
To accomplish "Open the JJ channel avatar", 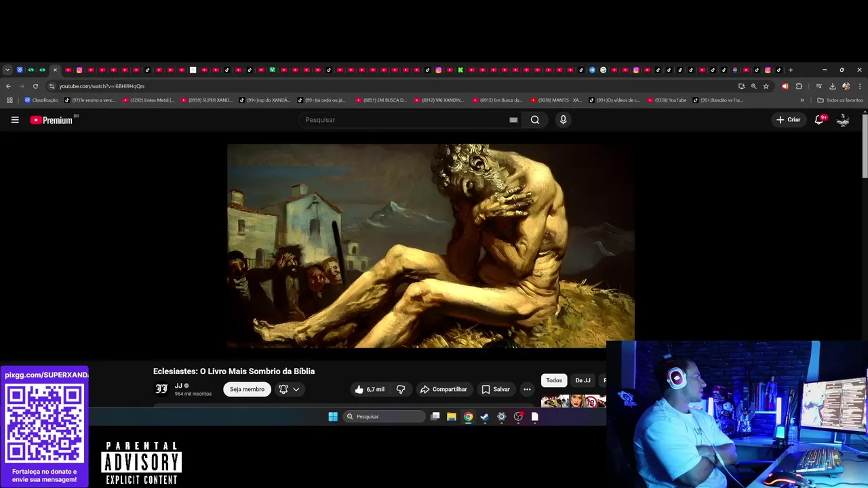I will tap(161, 389).
